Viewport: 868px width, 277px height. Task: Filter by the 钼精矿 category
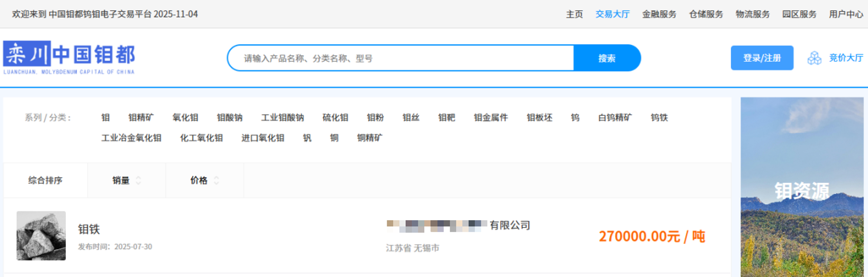coord(141,118)
